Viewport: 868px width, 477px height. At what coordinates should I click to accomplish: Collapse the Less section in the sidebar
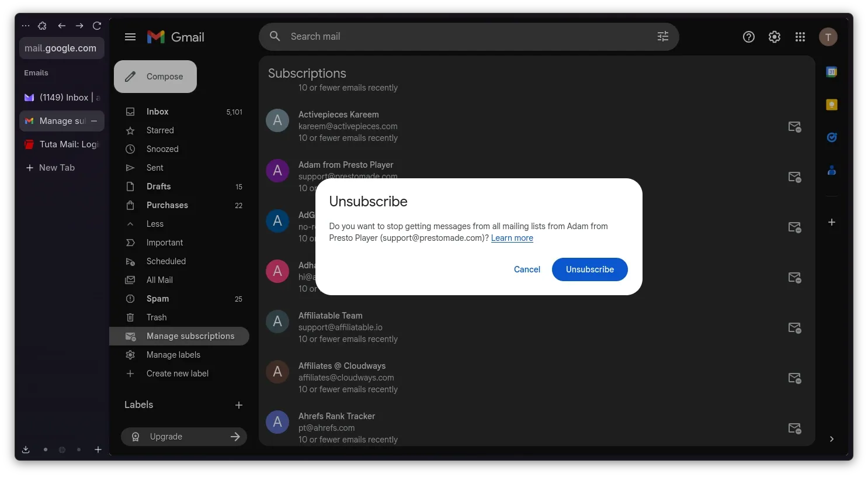coord(155,224)
